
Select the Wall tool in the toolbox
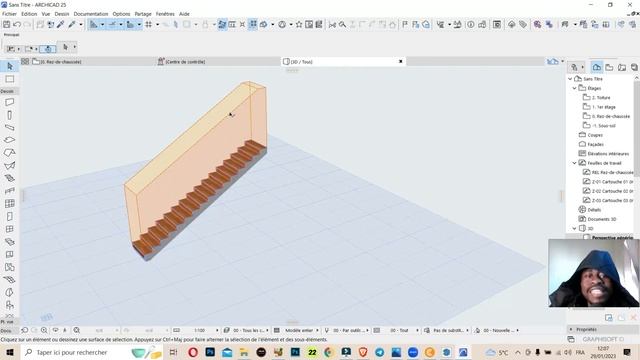click(x=9, y=102)
